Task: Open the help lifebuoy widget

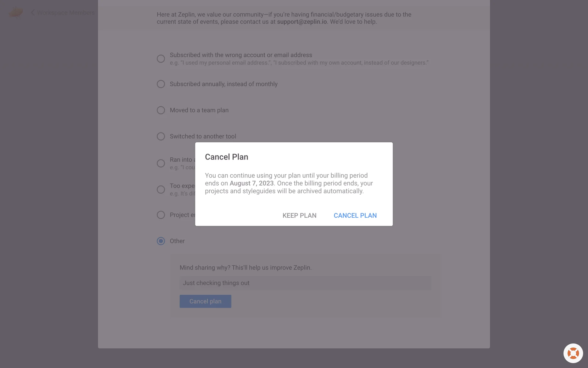Action: pos(573,353)
